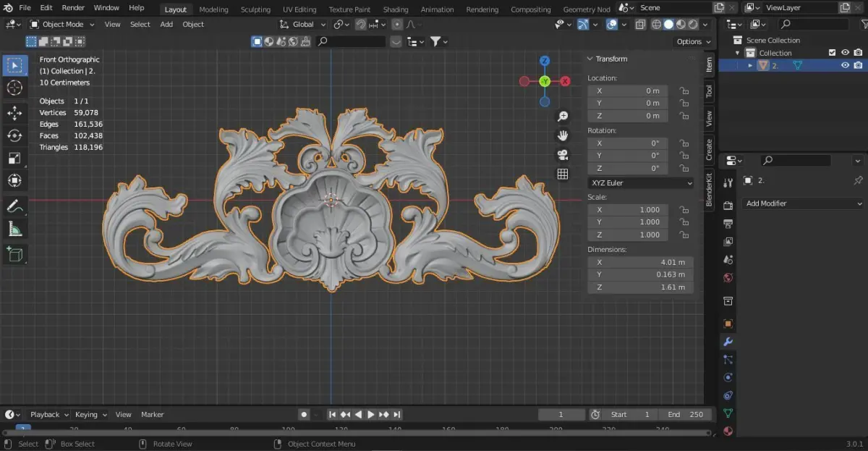Open the Tool properties tab icon

728,182
